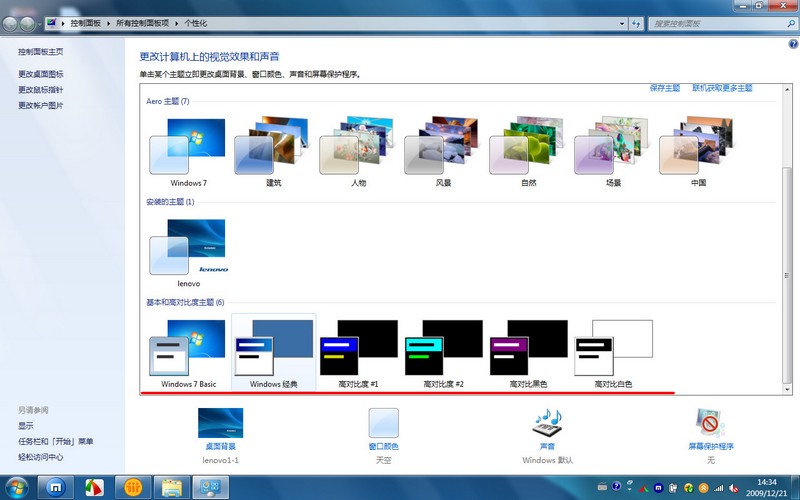The image size is (800, 500).
Task: Click theme list scroll up arrow
Action: click(787, 89)
